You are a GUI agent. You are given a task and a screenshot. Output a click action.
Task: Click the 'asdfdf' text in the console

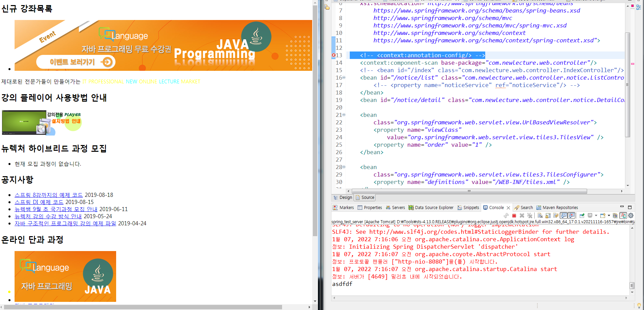tap(342, 284)
